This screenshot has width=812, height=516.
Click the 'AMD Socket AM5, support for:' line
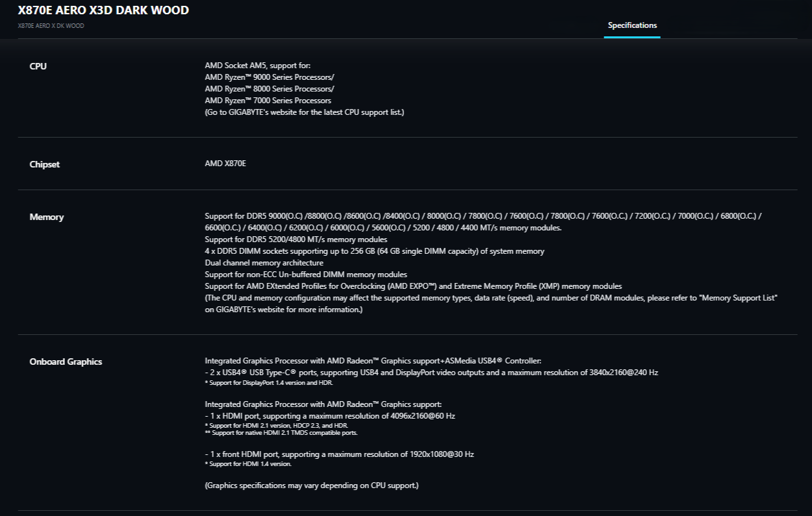[x=258, y=66]
